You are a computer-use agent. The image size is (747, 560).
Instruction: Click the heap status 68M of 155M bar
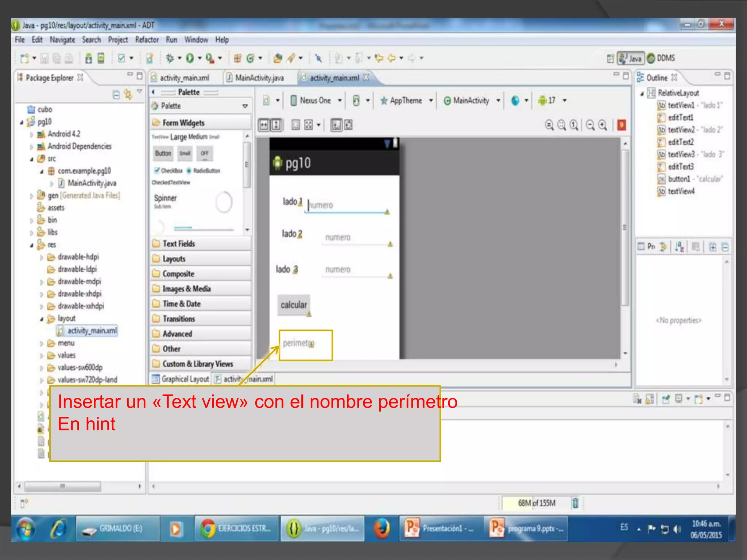(x=535, y=503)
